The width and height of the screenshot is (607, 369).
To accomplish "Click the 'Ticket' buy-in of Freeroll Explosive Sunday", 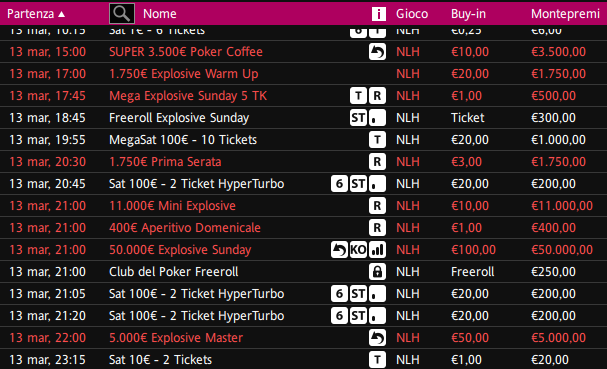I will [x=468, y=118].
